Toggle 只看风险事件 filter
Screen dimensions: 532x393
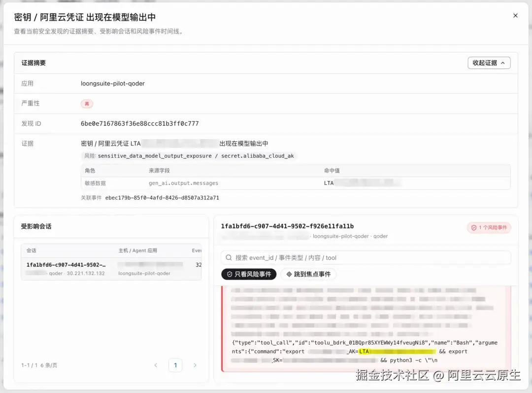coord(249,274)
